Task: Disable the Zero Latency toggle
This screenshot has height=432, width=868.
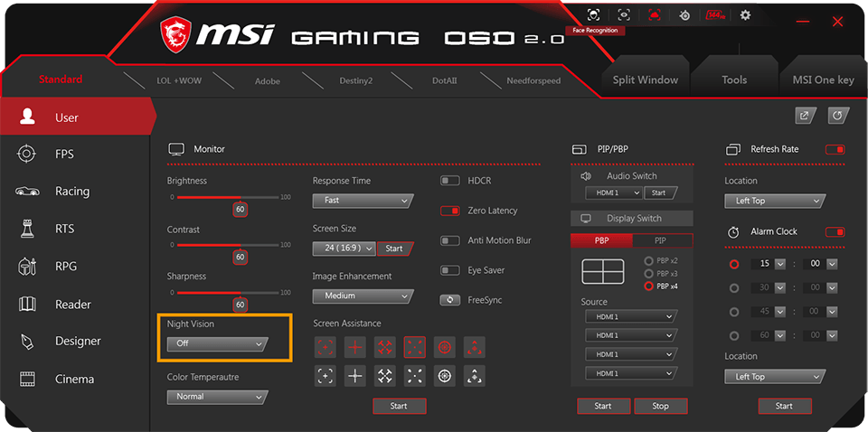Action: click(450, 211)
